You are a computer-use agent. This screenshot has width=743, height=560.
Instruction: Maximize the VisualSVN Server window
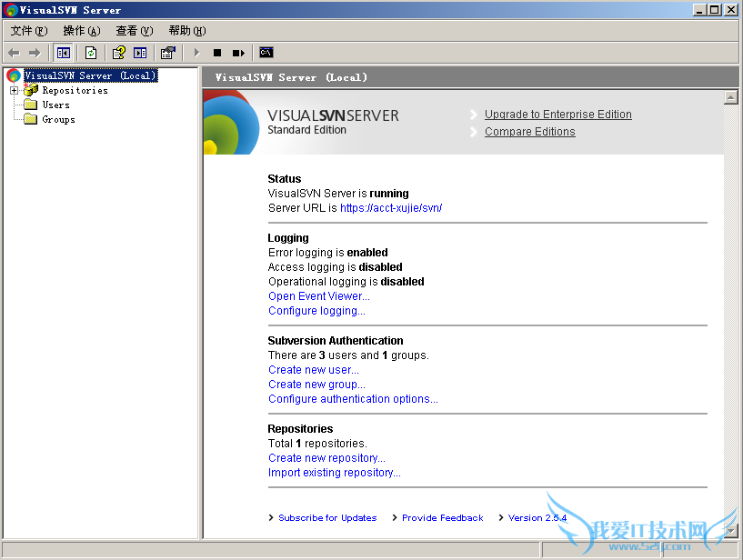point(715,10)
